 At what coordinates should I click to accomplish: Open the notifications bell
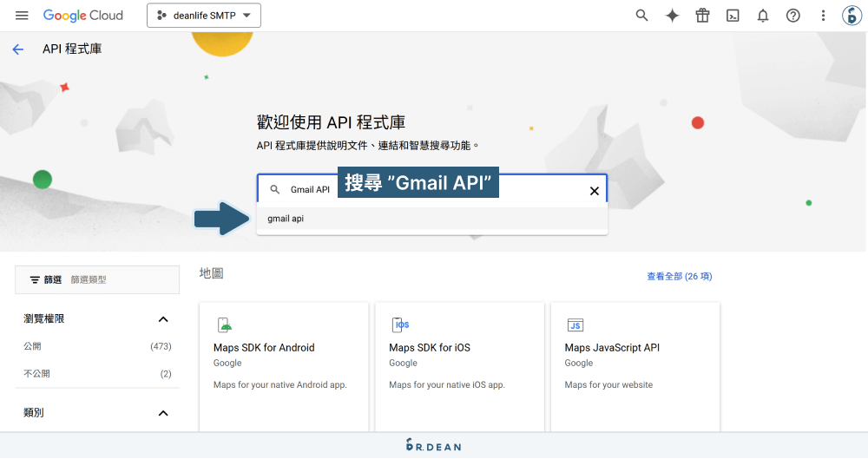763,16
